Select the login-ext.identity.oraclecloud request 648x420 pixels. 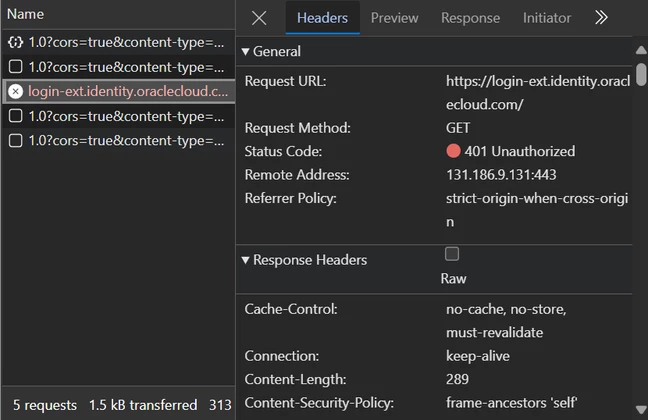(119, 91)
